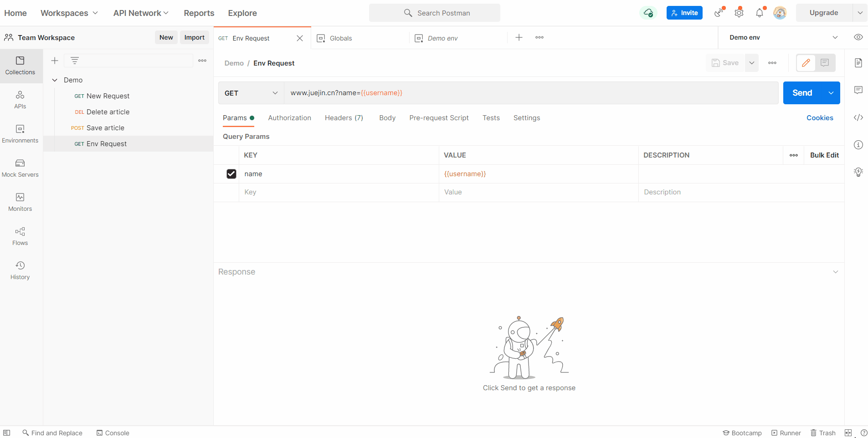Open the Explore menu
This screenshot has width=868, height=438.
click(242, 13)
